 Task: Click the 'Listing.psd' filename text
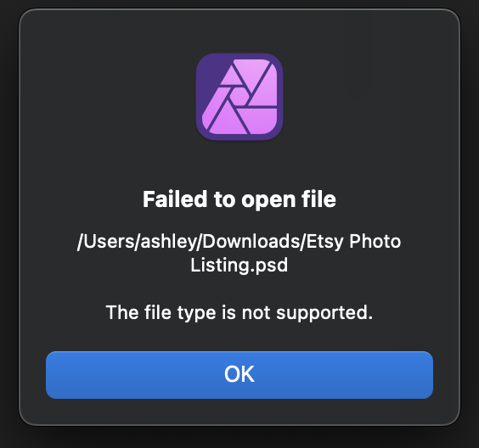[239, 266]
